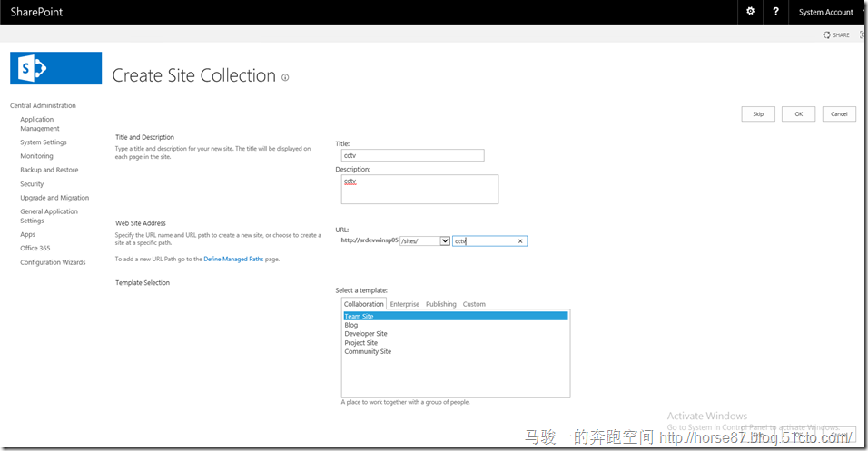Open Configuration Wizards in sidebar
868x451 pixels.
coord(53,262)
